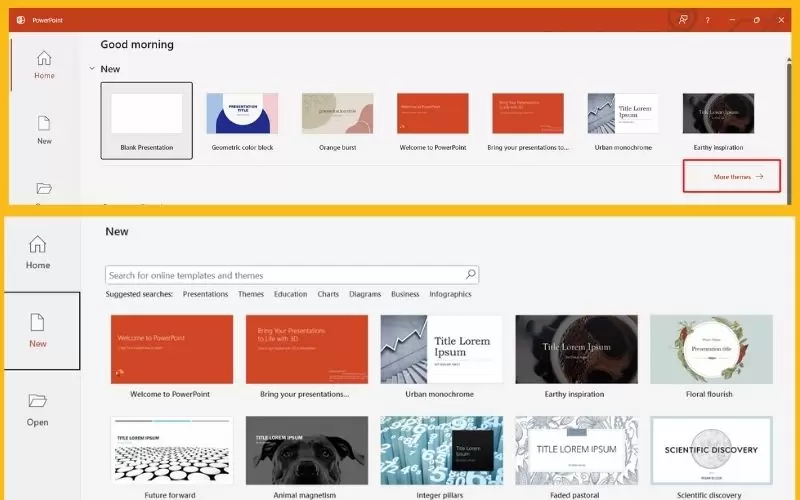Choose Presentations suggested search
Screen dimensions: 800x500
pyautogui.click(x=205, y=294)
